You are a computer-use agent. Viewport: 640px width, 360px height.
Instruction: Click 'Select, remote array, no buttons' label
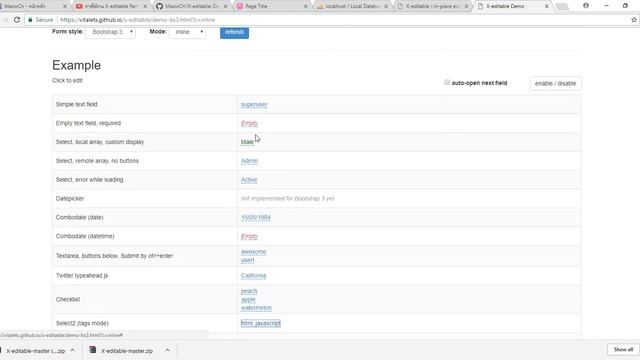point(97,161)
